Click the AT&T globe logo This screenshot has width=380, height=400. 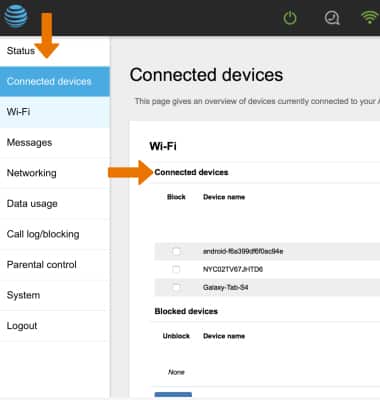(15, 15)
